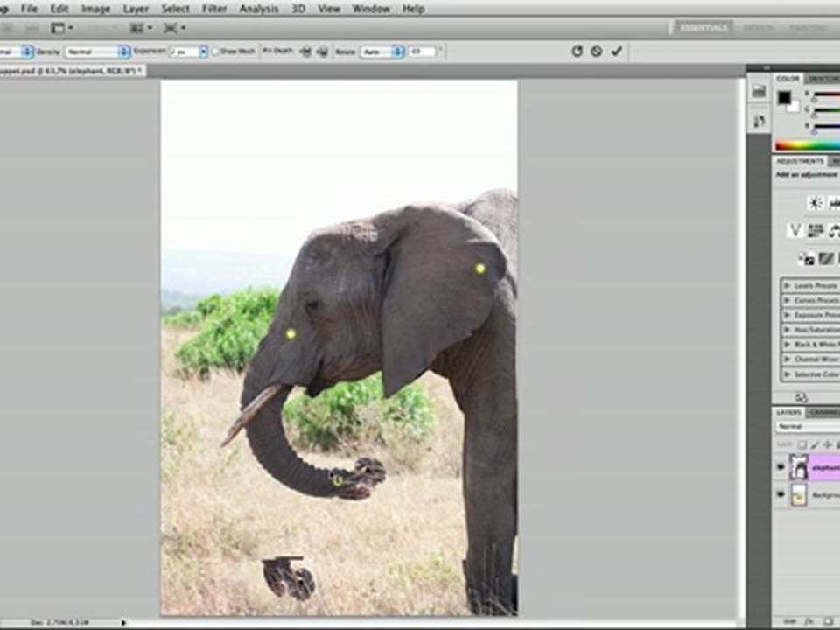
Task: Commit the Puppet Warp with the checkmark
Action: click(x=617, y=52)
